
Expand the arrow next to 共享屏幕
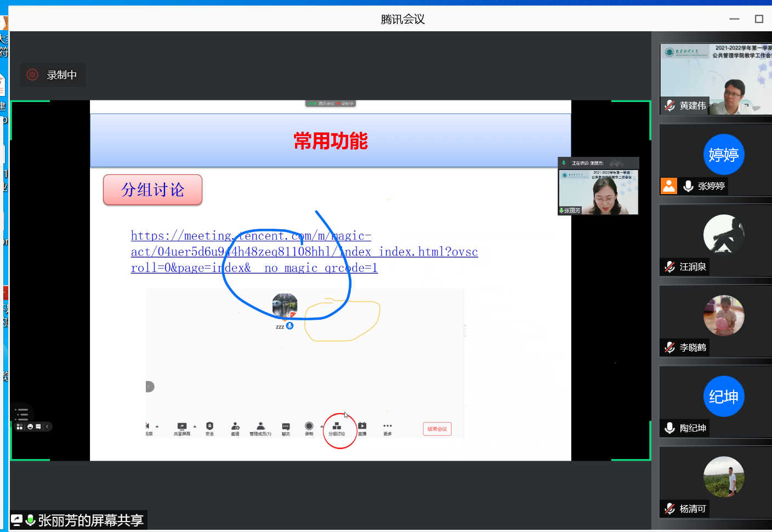point(195,426)
